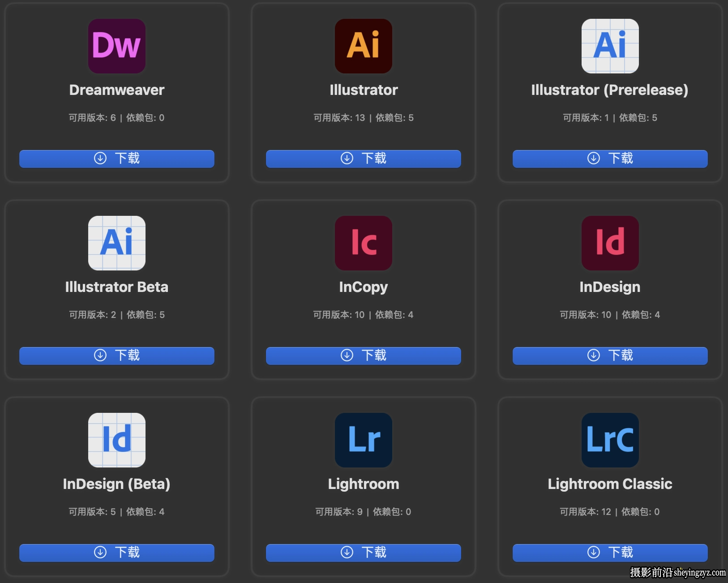Viewport: 728px width, 583px height.
Task: Click Illustrator Beta '可用版本: 2 | 依赖包: 5' info
Action: (117, 315)
